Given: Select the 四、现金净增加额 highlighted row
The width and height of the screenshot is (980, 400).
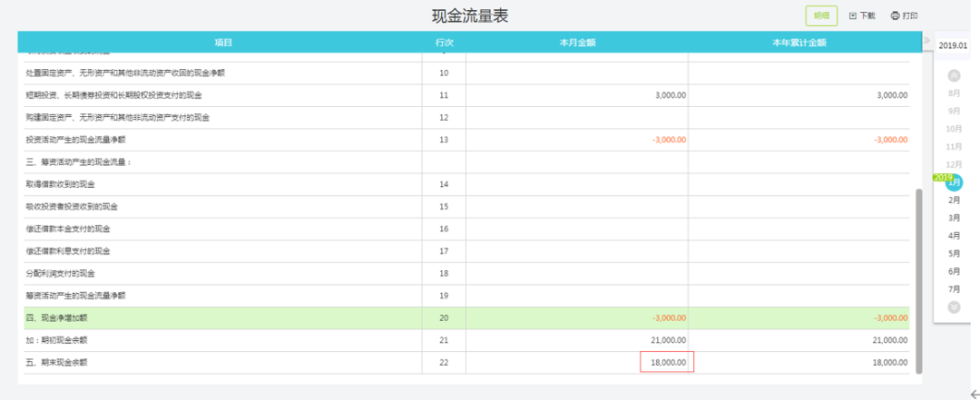Looking at the screenshot, I should click(x=218, y=318).
